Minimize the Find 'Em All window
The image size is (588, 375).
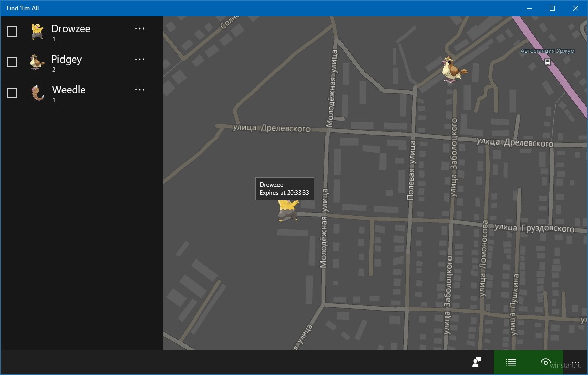pos(529,8)
